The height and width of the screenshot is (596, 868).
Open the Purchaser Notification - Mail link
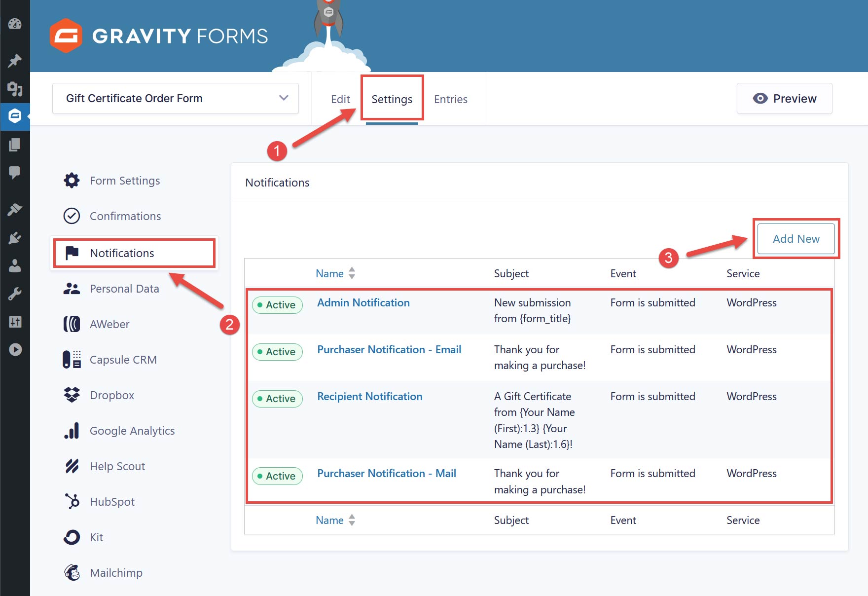[387, 473]
